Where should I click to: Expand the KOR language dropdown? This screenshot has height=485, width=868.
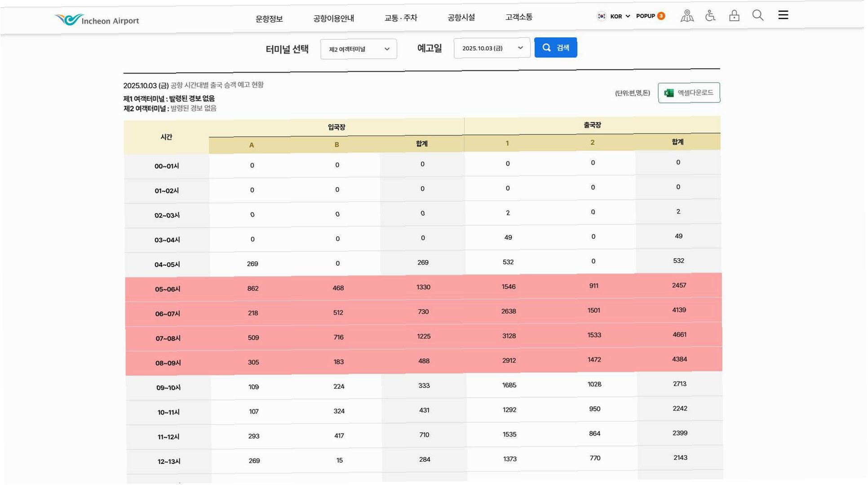click(620, 16)
